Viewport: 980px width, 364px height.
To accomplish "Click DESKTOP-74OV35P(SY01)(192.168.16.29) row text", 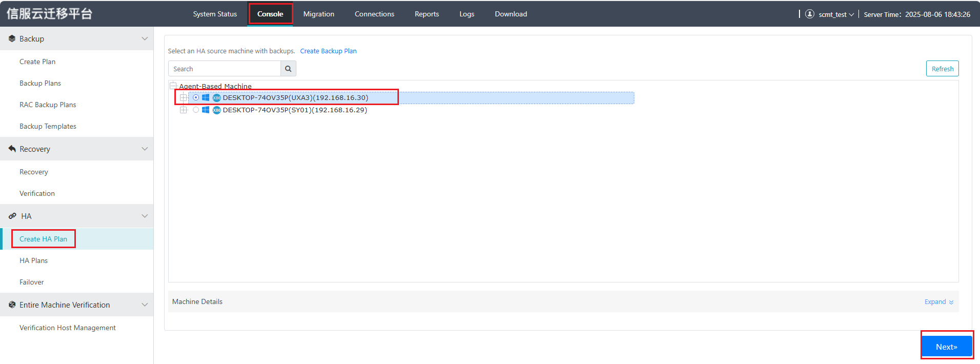I will 295,110.
